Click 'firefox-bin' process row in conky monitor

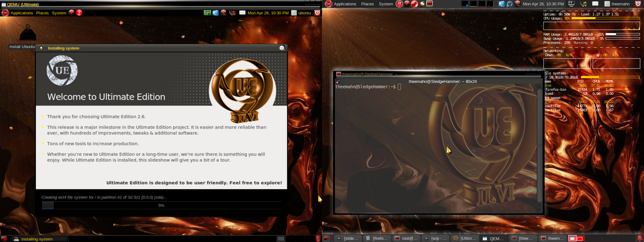coord(580,90)
